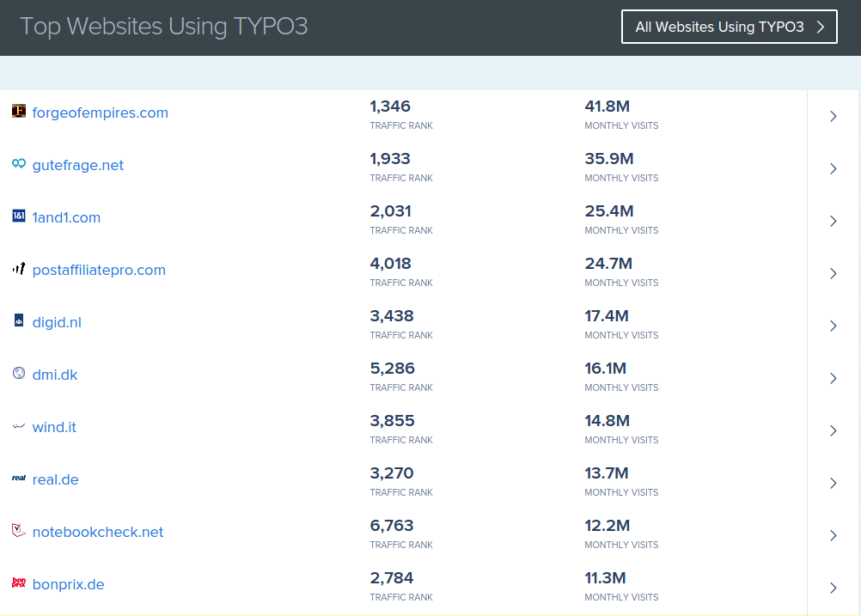Viewport: 861px width, 616px height.
Task: Open the 1and1.com link
Action: coord(66,217)
